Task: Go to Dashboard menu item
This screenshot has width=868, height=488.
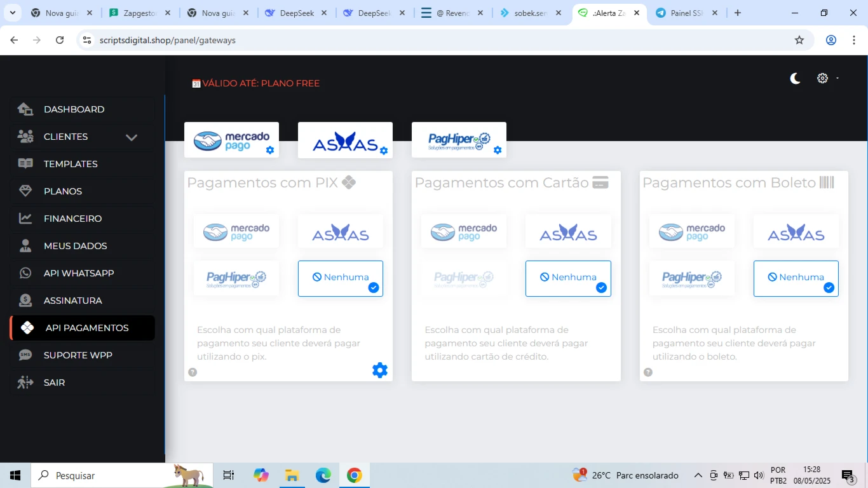Action: tap(83, 109)
